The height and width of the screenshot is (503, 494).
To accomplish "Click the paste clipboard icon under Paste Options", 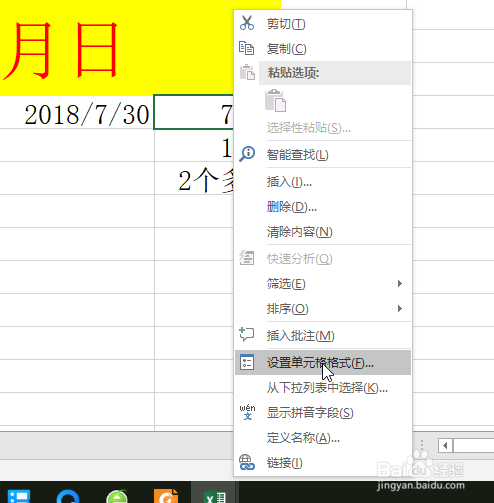I will [x=275, y=100].
